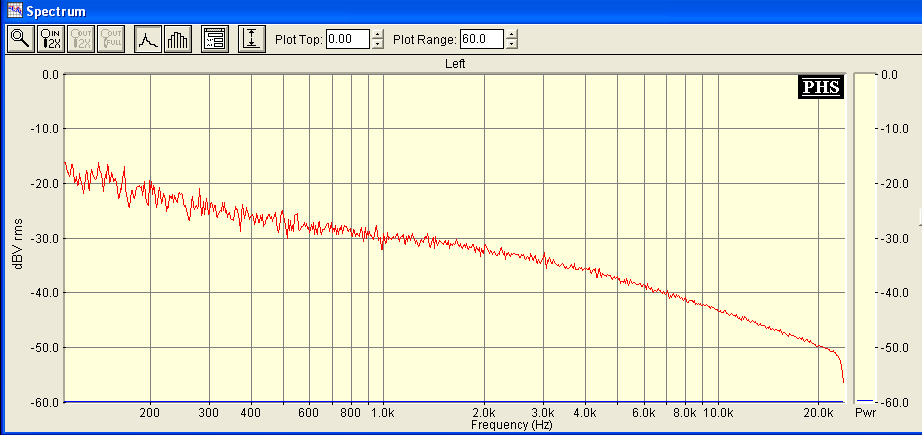This screenshot has width=922, height=435.
Task: Click the 600 frequency axis label
Action: 309,412
